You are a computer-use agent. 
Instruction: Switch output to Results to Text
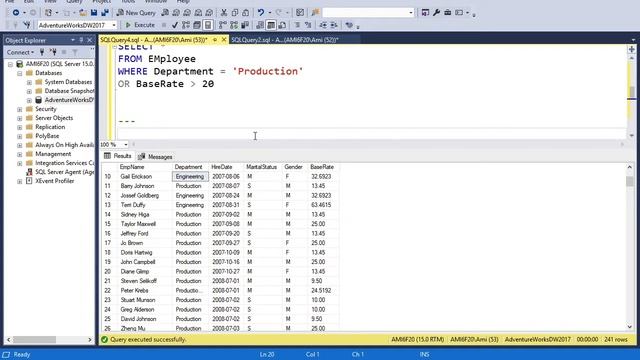(260, 25)
